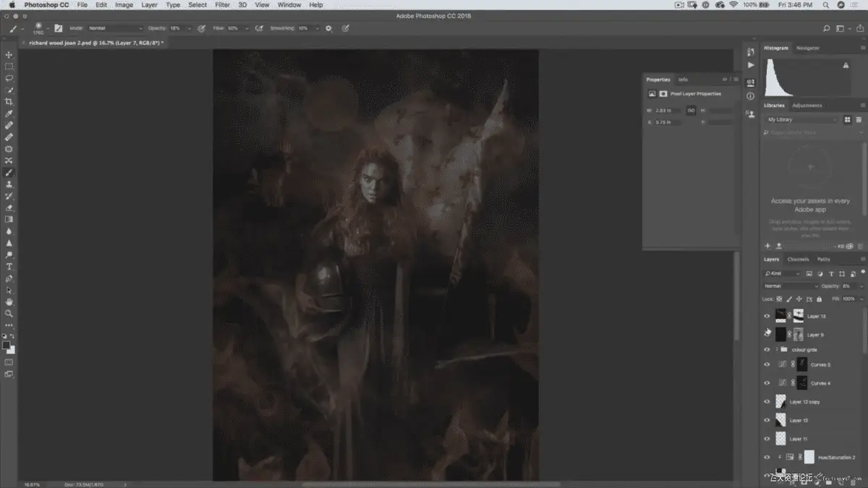The width and height of the screenshot is (868, 488).
Task: Hide Layer 12 copy with eye icon
Action: 767,401
